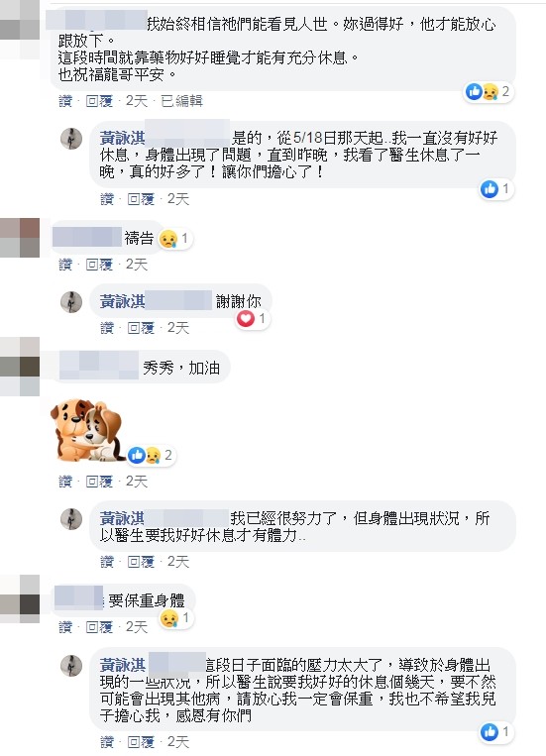Show edit history via 已編輯
This screenshot has height=756, width=546.
[181, 101]
